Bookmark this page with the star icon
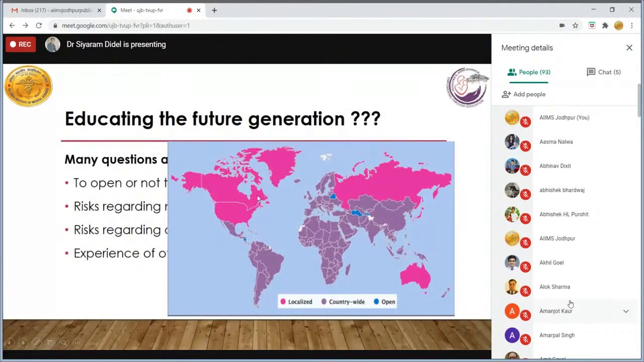The image size is (644, 362). point(575,26)
